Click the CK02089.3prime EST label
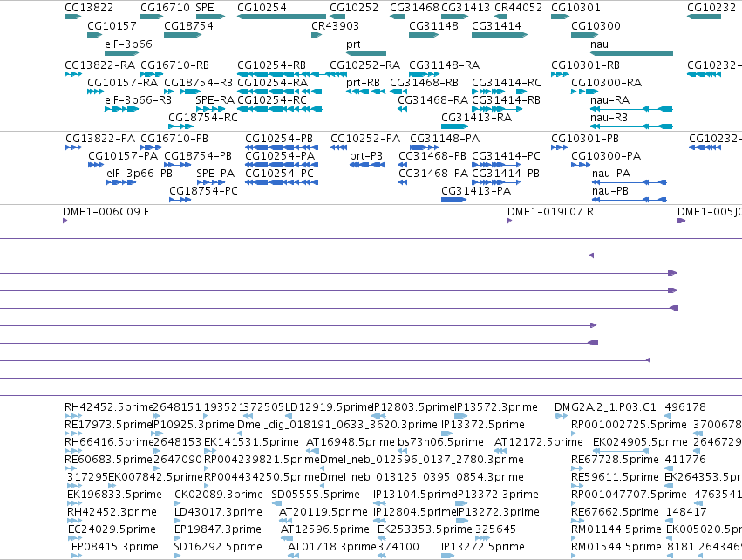742x560 pixels. pyautogui.click(x=219, y=495)
